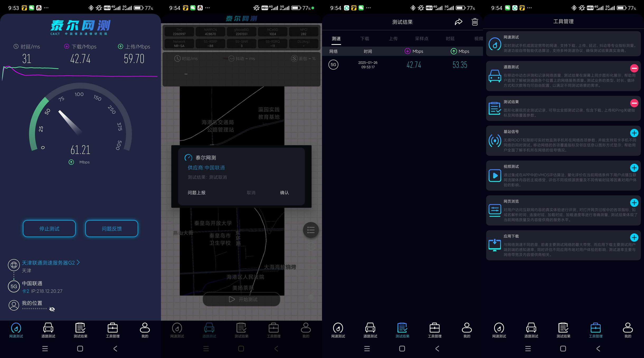
Task: Open the 2025-01-26 09:53:17 result row
Action: 402,65
